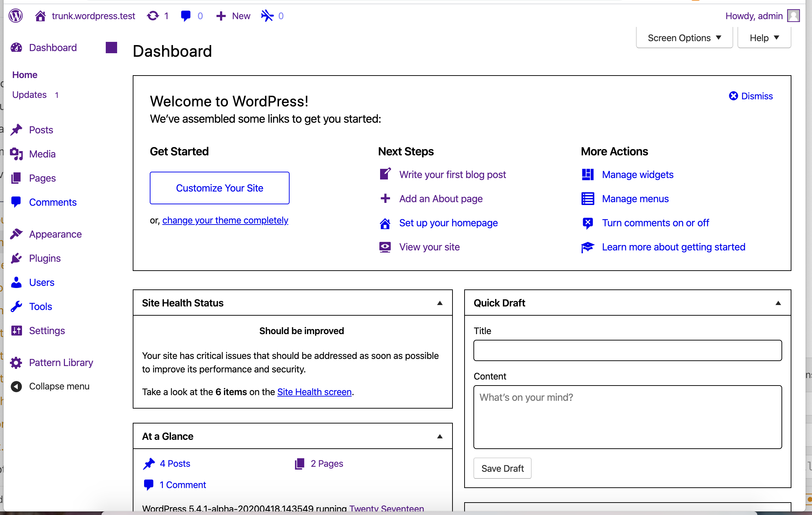Click the comments bubble icon in admin bar

pos(186,16)
